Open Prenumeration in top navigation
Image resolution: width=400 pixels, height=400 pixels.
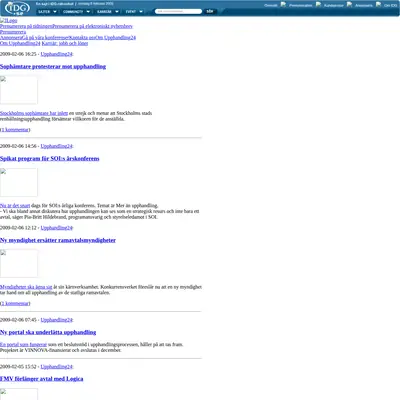[x=301, y=5]
